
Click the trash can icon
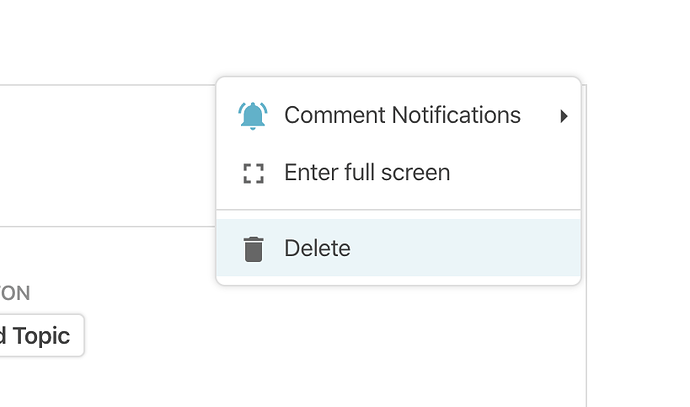click(253, 249)
